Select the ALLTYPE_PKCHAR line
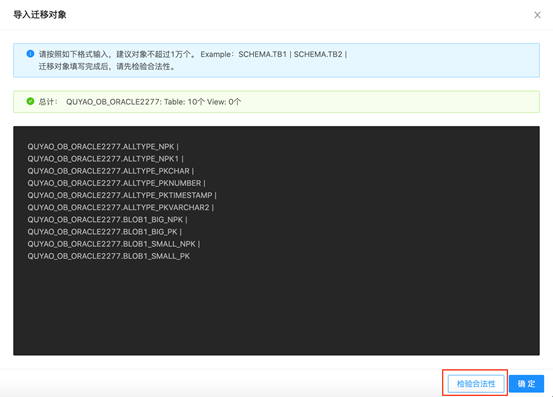 111,171
